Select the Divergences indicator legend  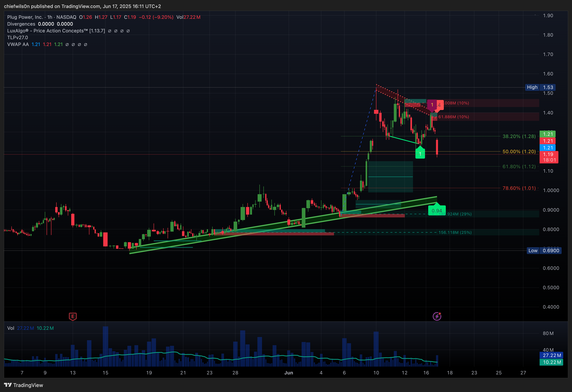coord(21,24)
